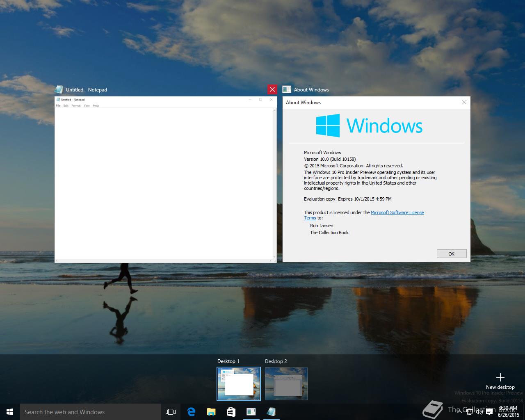Toggle the Task View taskbar button

171,412
